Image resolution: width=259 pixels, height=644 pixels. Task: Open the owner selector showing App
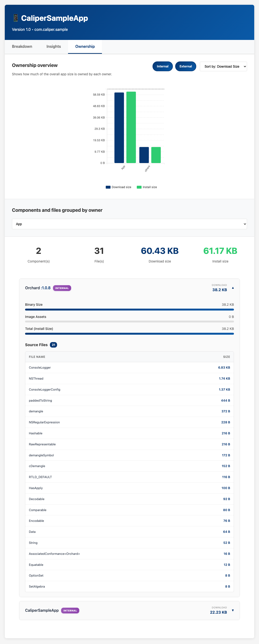[x=129, y=224]
